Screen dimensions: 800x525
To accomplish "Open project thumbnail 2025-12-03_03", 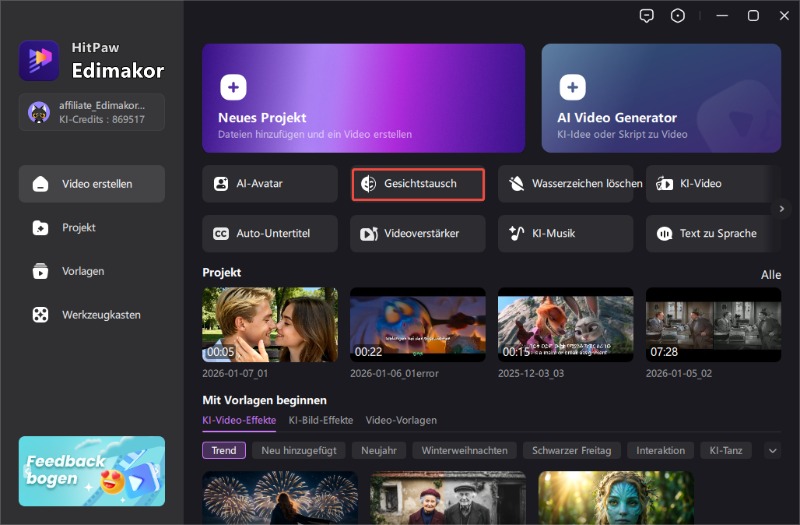I will click(566, 324).
